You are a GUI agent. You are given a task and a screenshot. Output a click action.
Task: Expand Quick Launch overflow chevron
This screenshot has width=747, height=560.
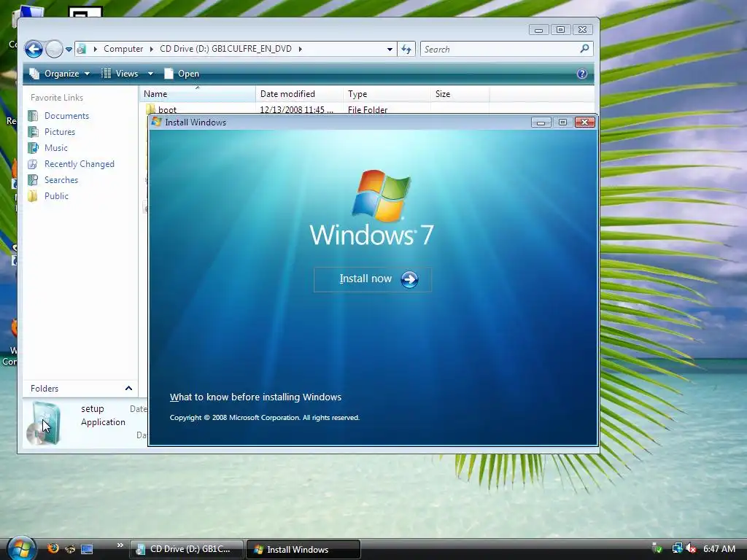click(x=120, y=545)
